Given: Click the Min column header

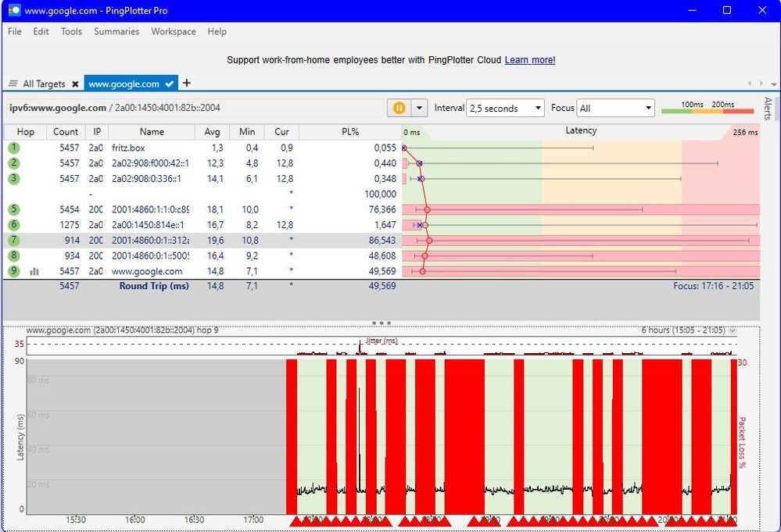Looking at the screenshot, I should [x=247, y=132].
